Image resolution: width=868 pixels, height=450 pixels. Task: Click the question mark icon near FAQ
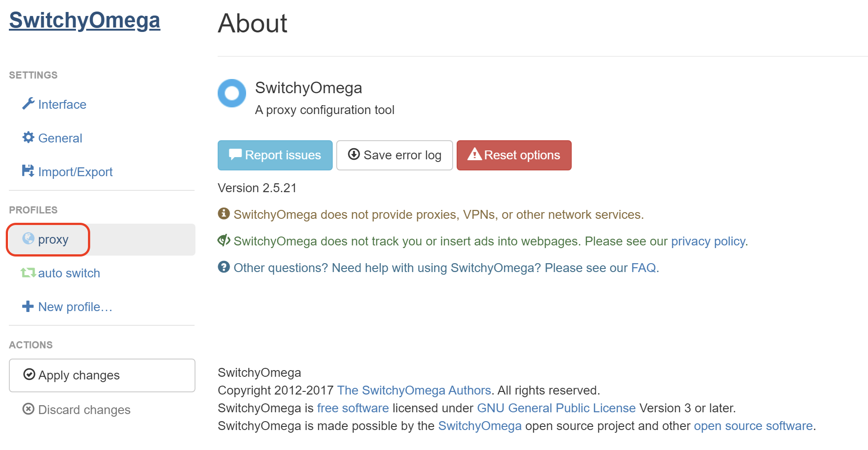(x=224, y=267)
